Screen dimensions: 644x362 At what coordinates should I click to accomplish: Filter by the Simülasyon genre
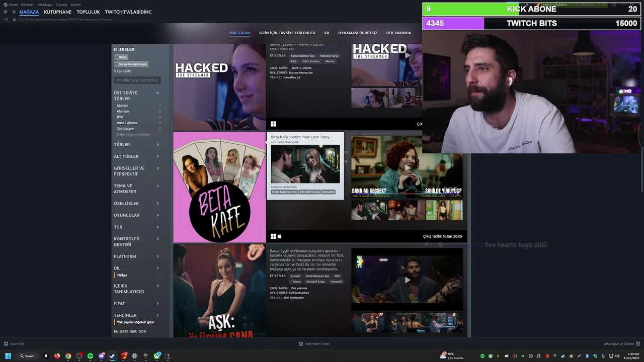click(x=125, y=128)
